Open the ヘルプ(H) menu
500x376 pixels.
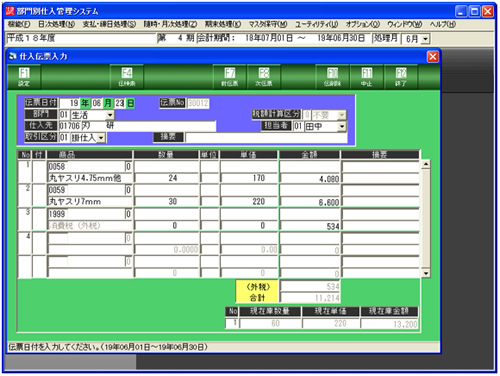tap(442, 24)
